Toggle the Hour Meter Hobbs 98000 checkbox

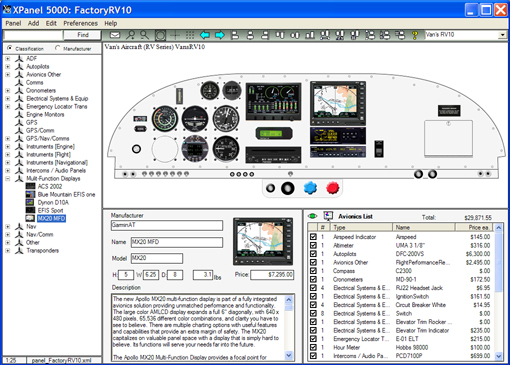point(313,347)
